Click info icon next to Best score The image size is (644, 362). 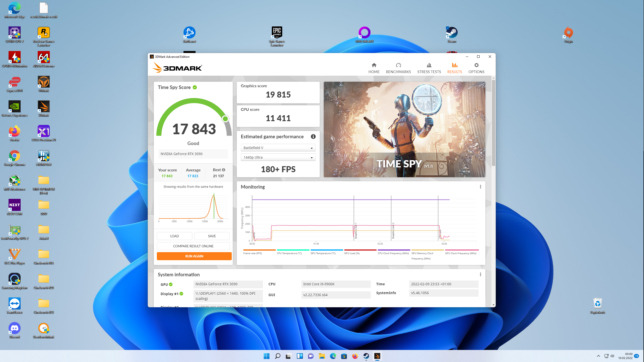pos(223,170)
